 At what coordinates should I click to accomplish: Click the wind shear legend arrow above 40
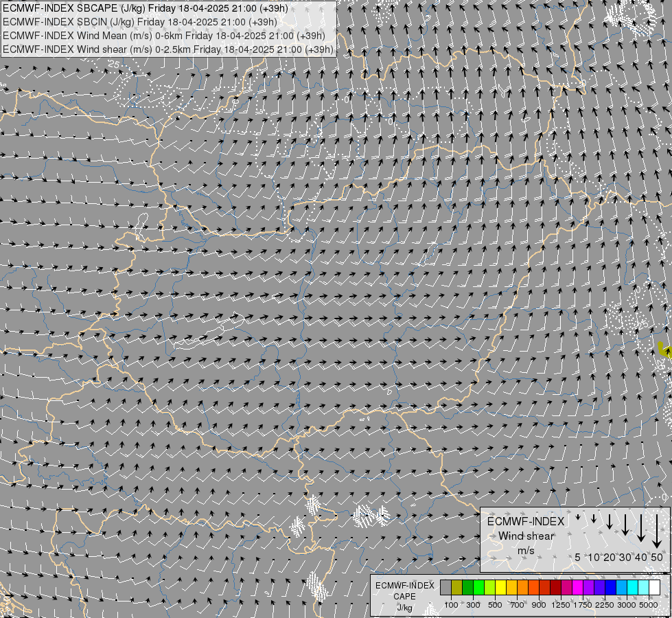641,528
